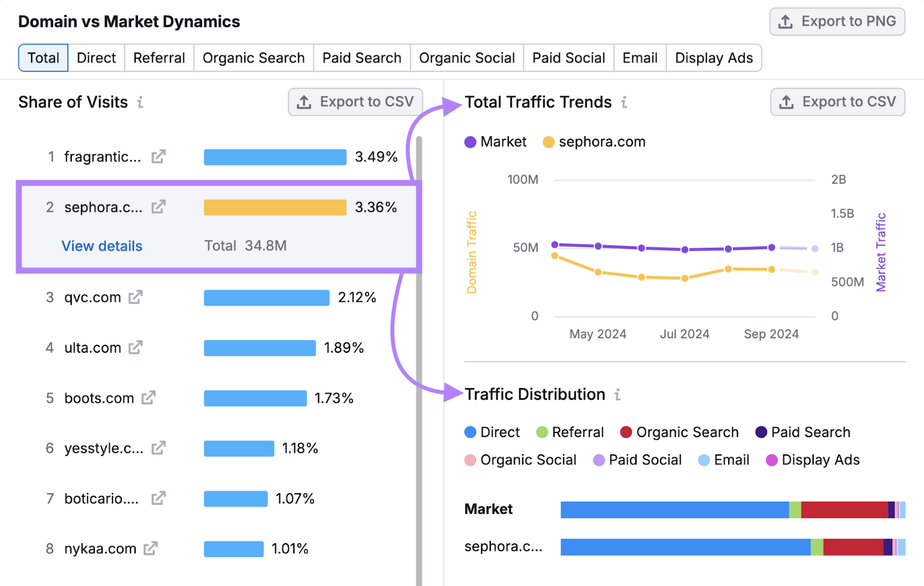Open boots.com using its external link icon
Viewport: 924px width, 586px height.
[x=149, y=398]
